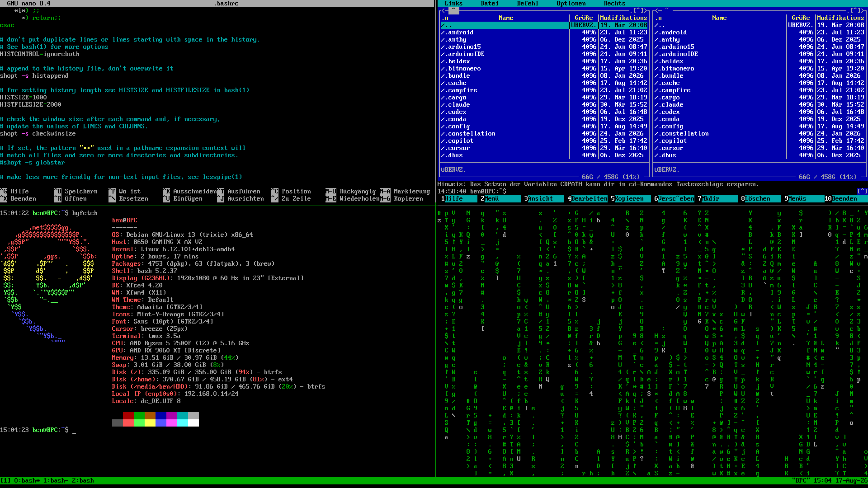
Task: Sort left MC panel by Größe column
Action: 584,18
